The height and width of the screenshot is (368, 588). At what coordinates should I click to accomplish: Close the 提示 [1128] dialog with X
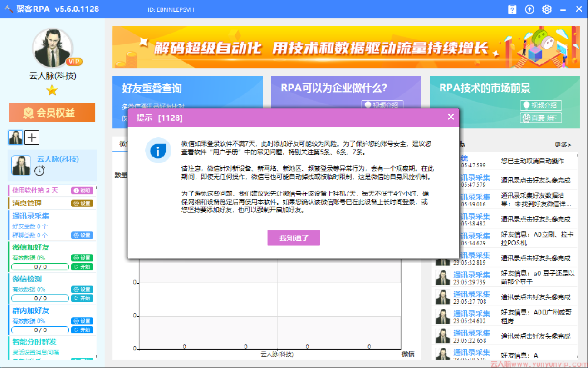[450, 117]
